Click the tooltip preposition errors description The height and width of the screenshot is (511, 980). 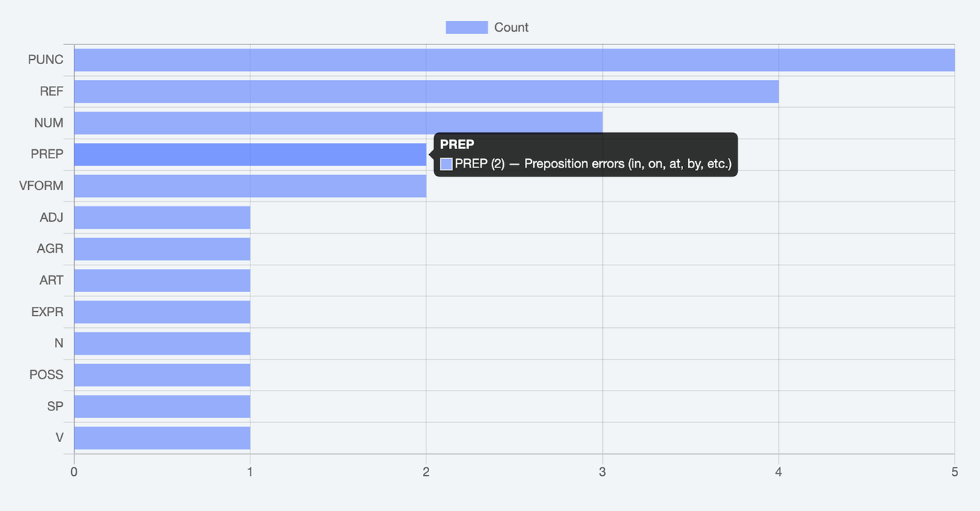click(x=593, y=164)
